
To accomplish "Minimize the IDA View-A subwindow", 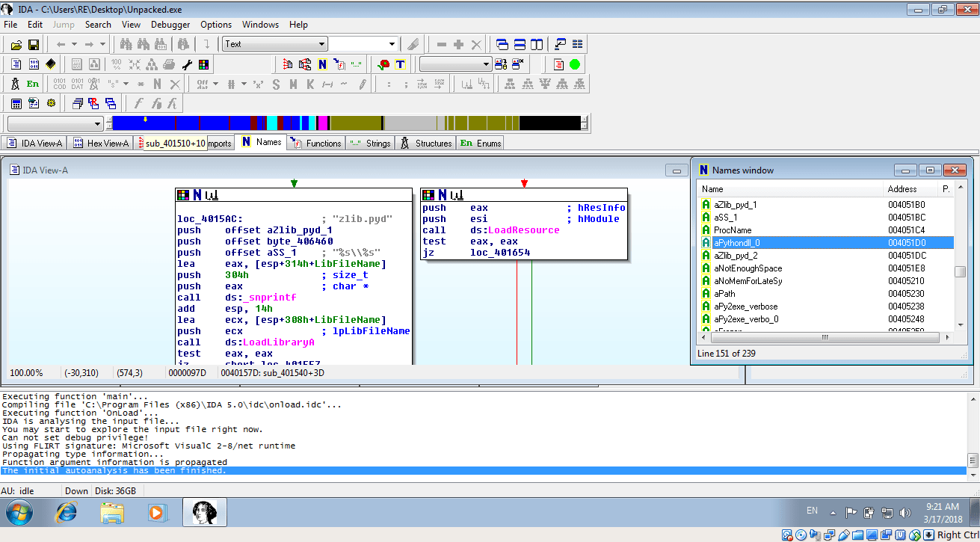I will 677,170.
